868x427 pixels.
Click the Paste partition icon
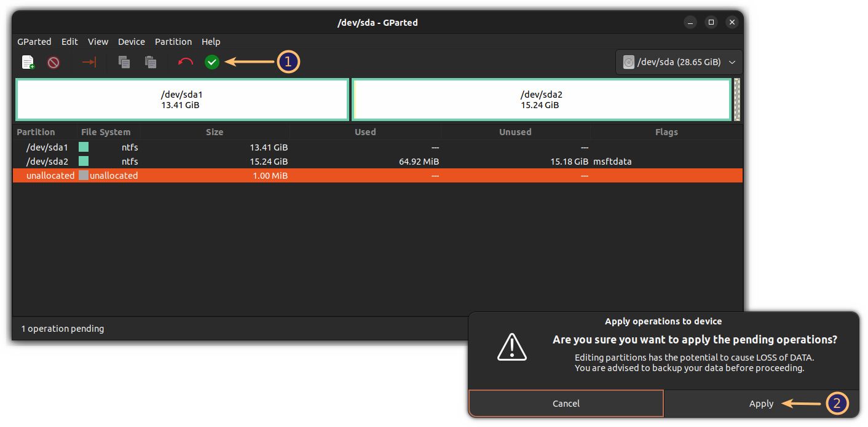tap(151, 62)
